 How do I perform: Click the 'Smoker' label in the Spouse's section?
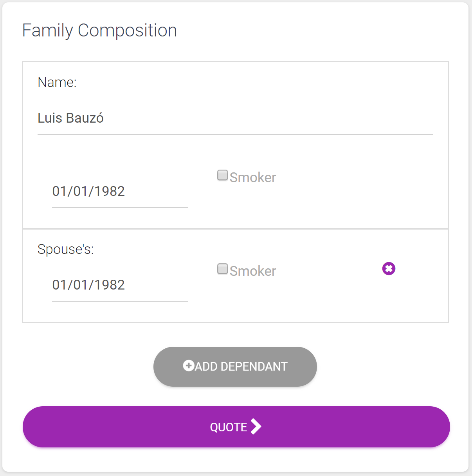click(253, 271)
